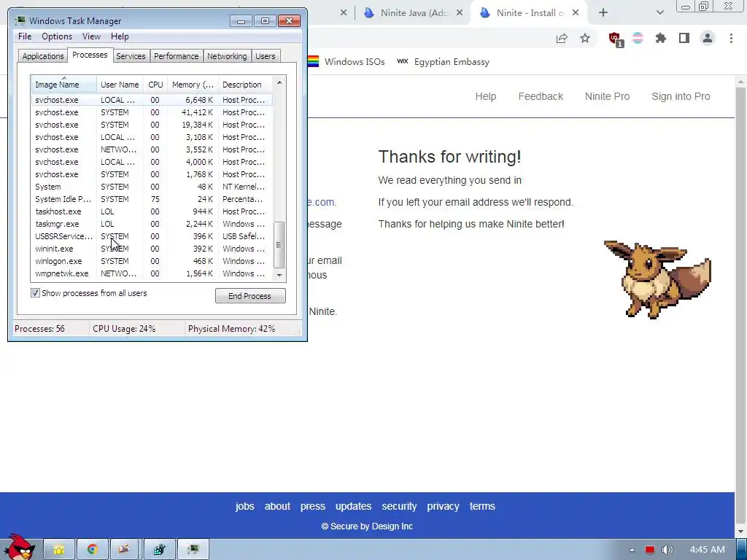This screenshot has height=560, width=747.
Task: Open the Task Manager File menu
Action: 25,36
